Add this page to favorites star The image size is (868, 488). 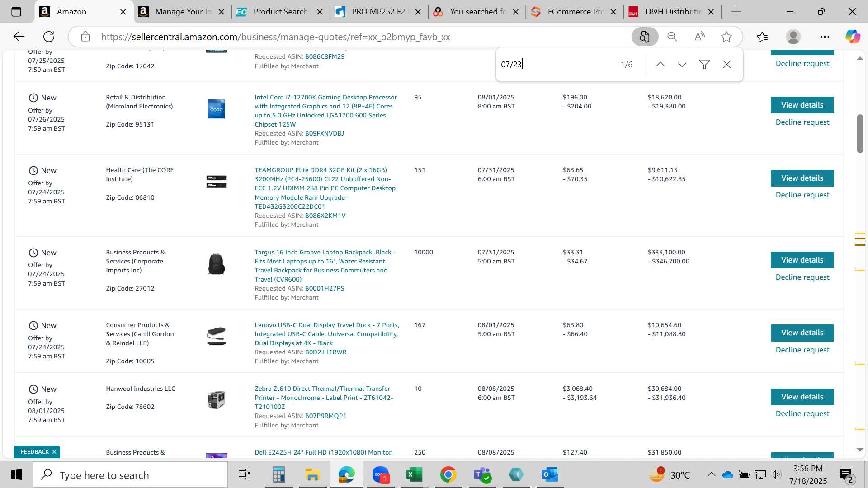(x=726, y=37)
